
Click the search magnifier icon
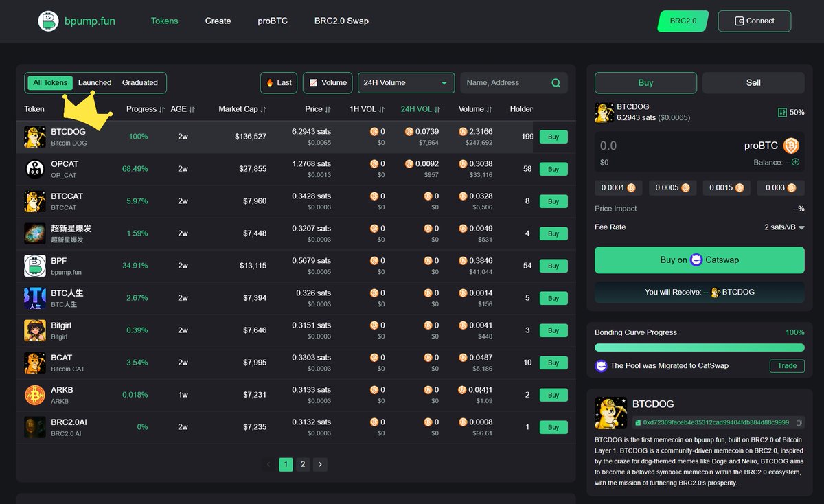point(556,82)
